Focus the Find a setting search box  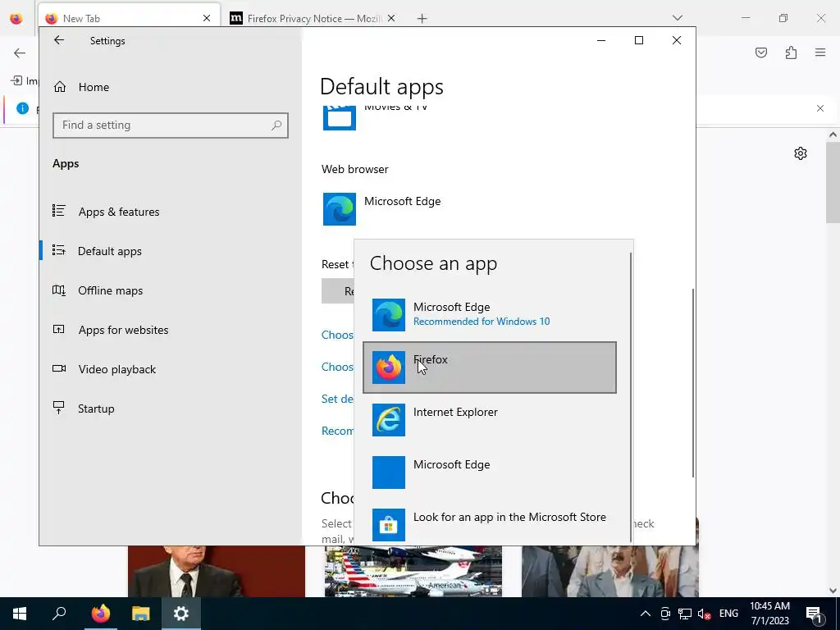[171, 126]
